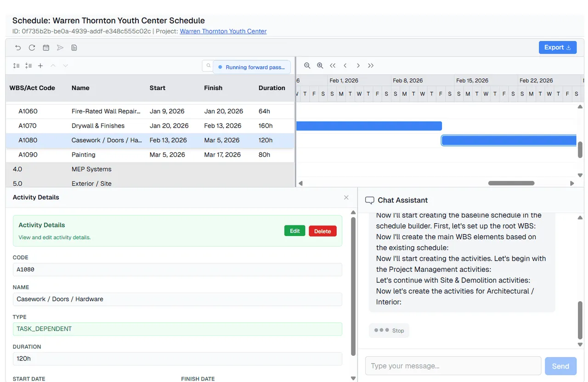588x382 pixels.
Task: Select the 5.0 Exterior / Site WBS row
Action: click(150, 183)
